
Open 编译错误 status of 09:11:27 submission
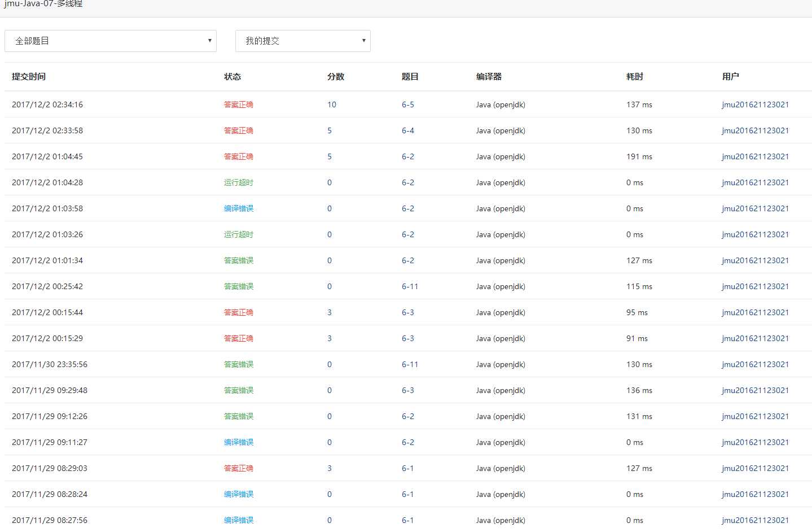(239, 442)
